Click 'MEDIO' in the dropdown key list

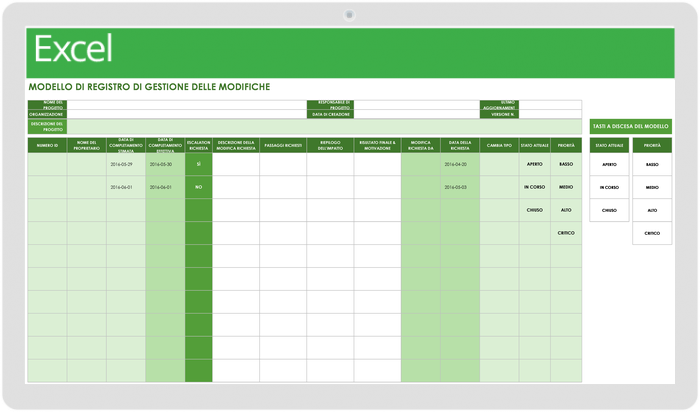click(652, 187)
